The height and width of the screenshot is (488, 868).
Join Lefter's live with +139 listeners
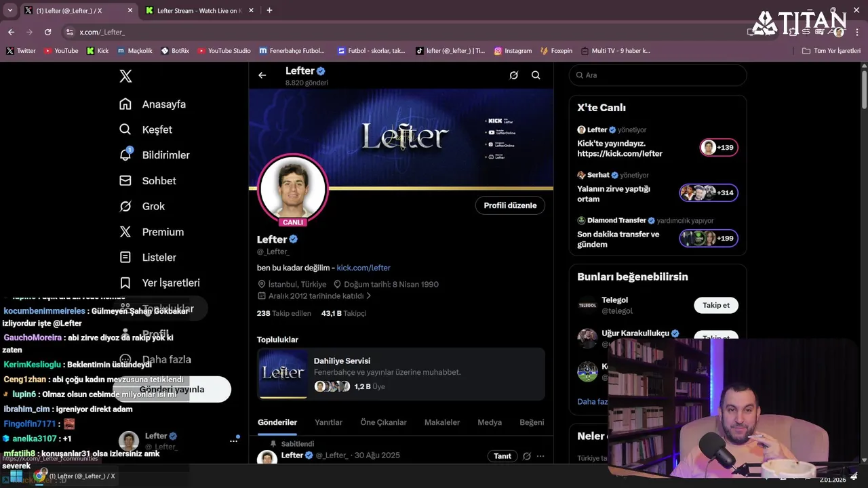(719, 148)
